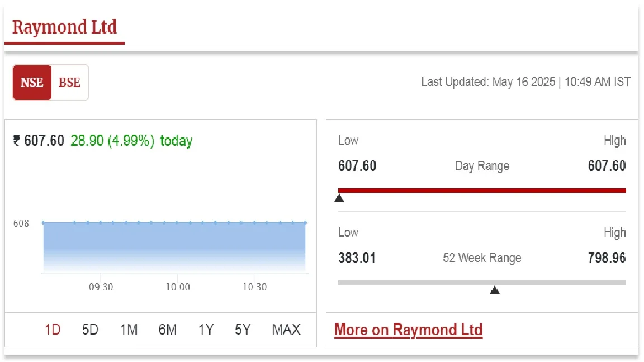Switch to BSE exchange toggle
644x362 pixels.
click(x=69, y=83)
